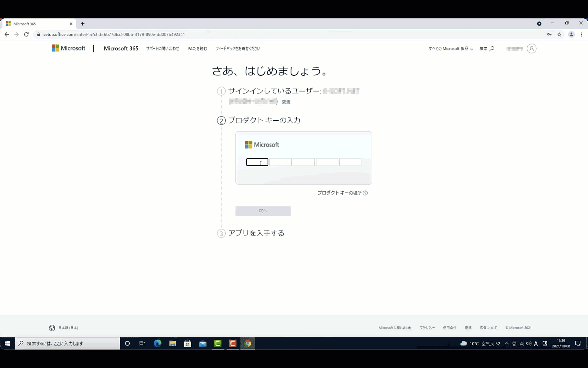Viewport: 588px width, 368px height.
Task: Focus the third product key box
Action: click(x=304, y=162)
